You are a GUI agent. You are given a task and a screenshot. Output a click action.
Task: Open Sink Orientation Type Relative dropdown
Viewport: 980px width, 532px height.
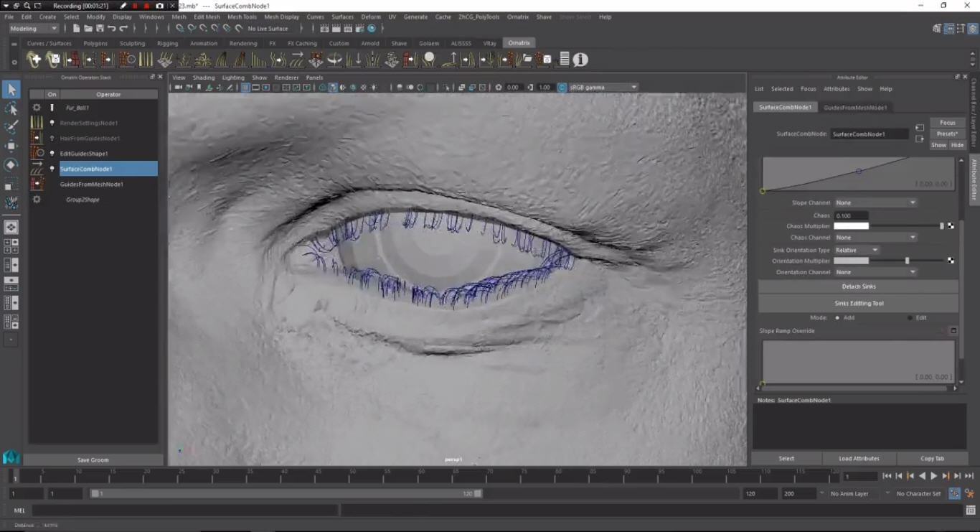(x=857, y=250)
